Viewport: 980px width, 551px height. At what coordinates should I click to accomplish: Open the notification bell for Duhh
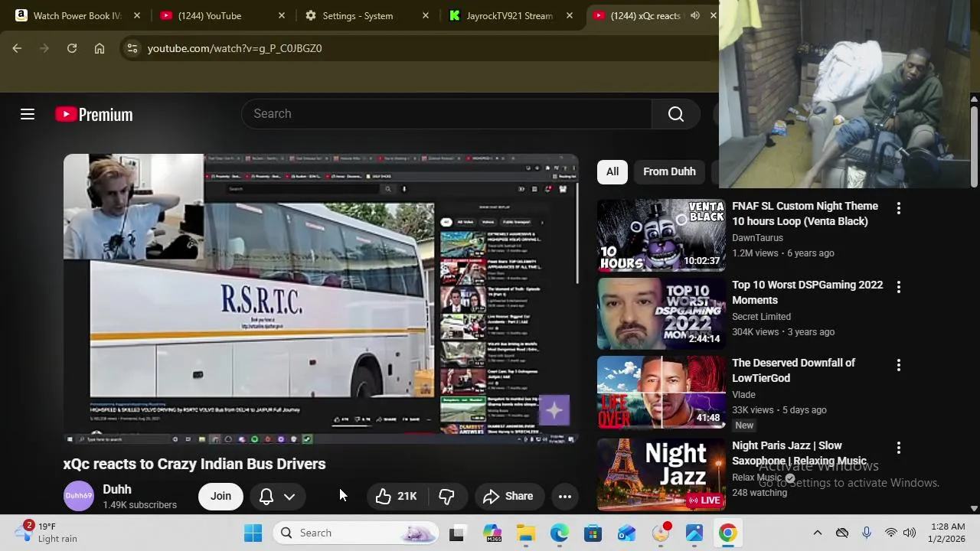(x=266, y=496)
